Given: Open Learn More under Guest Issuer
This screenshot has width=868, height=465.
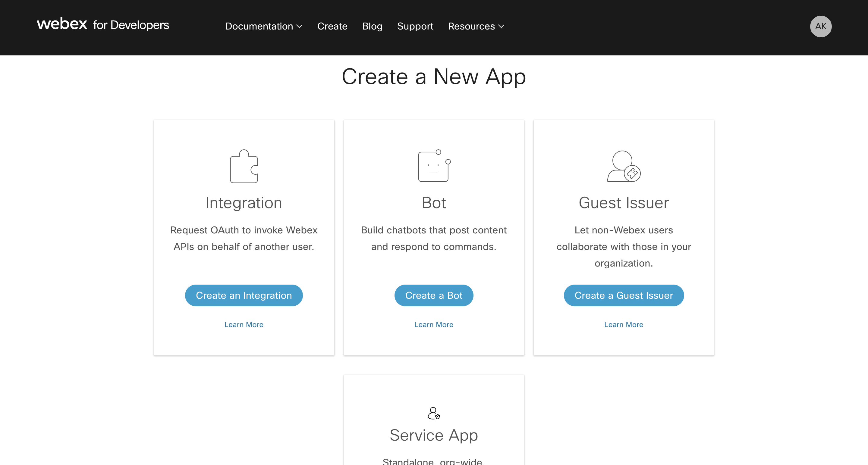Looking at the screenshot, I should coord(623,324).
